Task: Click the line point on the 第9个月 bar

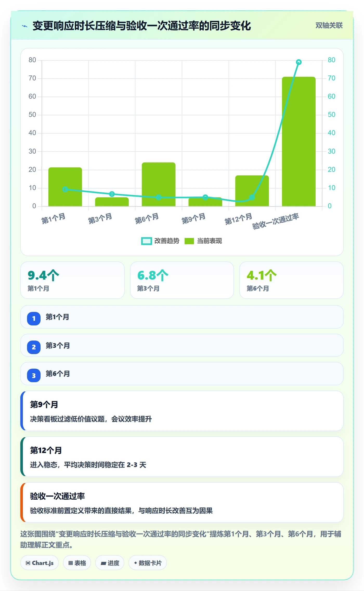Action: click(205, 197)
